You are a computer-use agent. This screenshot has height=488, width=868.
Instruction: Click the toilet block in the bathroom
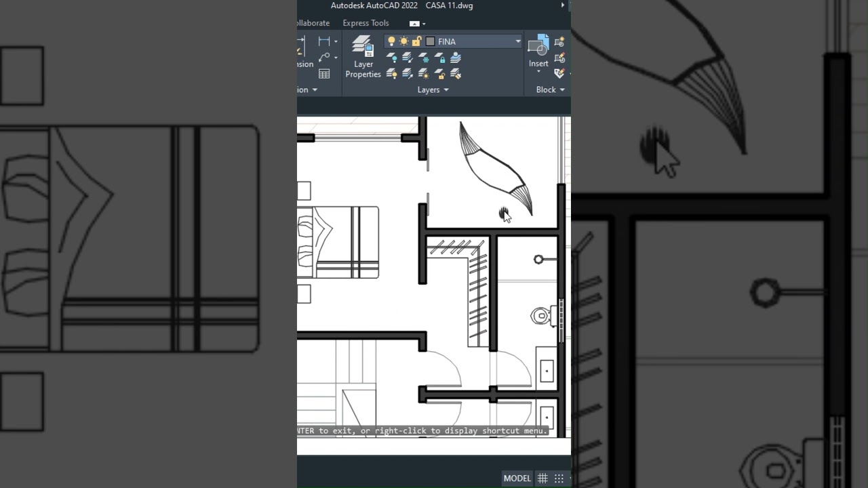tap(545, 315)
